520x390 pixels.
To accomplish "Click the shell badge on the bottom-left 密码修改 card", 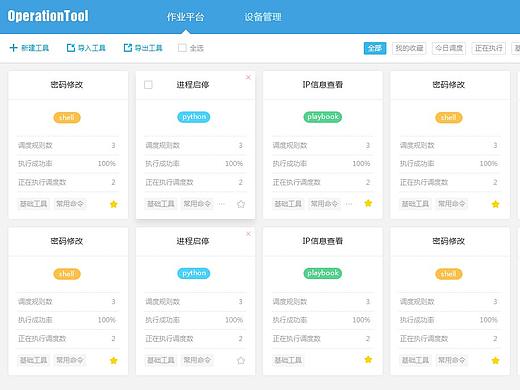I will coord(67,274).
